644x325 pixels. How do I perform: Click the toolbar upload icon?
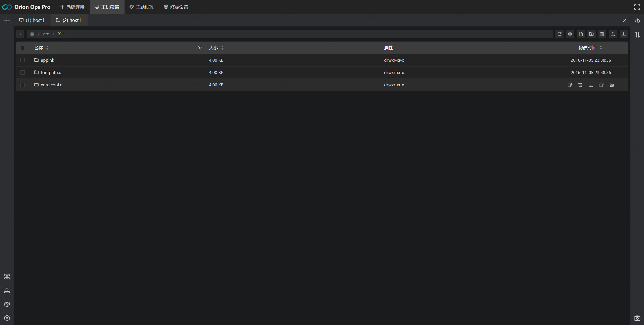point(613,34)
